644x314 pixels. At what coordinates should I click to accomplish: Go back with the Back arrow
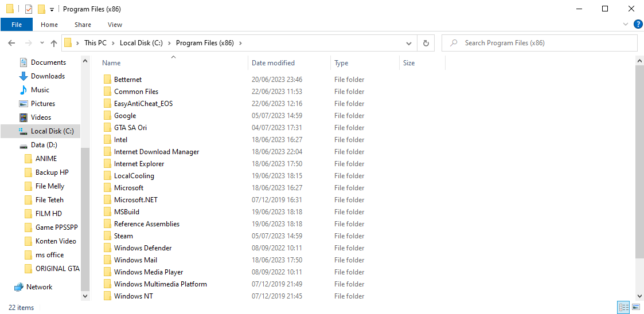[x=11, y=42]
